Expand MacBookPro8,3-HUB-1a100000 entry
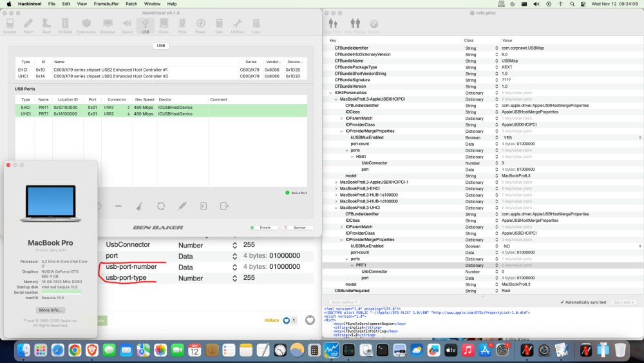644x363 pixels. tap(336, 195)
